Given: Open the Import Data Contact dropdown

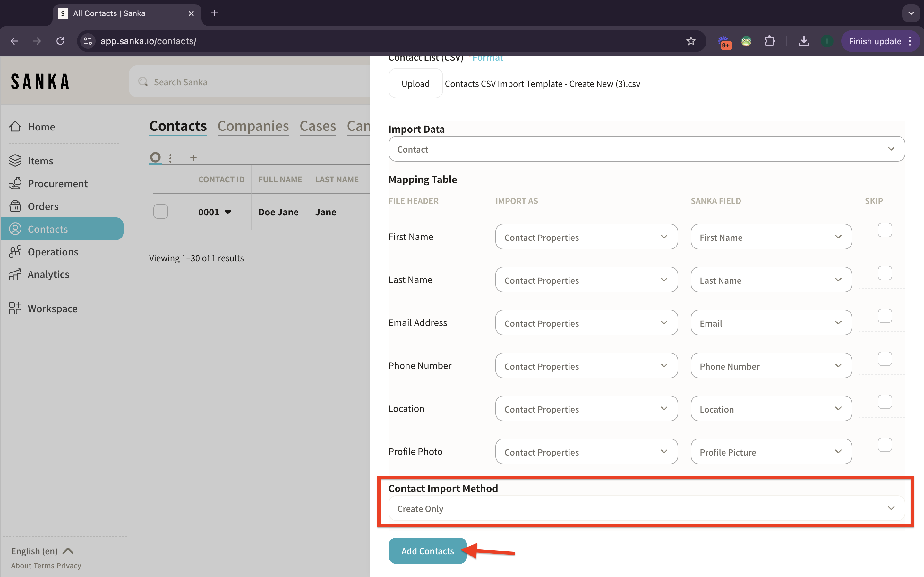Looking at the screenshot, I should tap(646, 149).
